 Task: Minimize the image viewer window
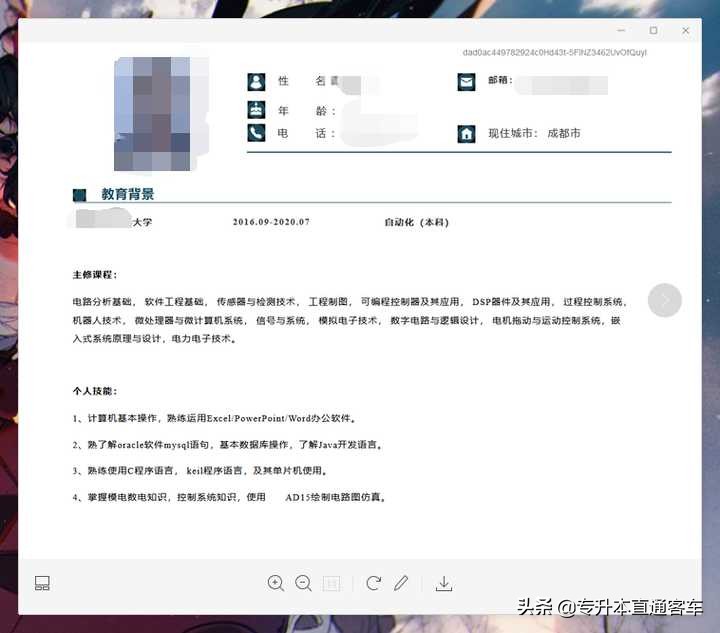621,30
